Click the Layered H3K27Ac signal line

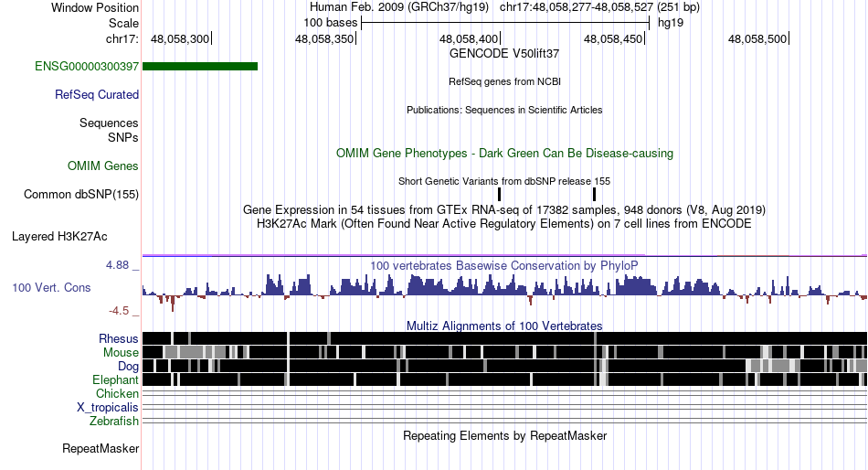pos(504,255)
